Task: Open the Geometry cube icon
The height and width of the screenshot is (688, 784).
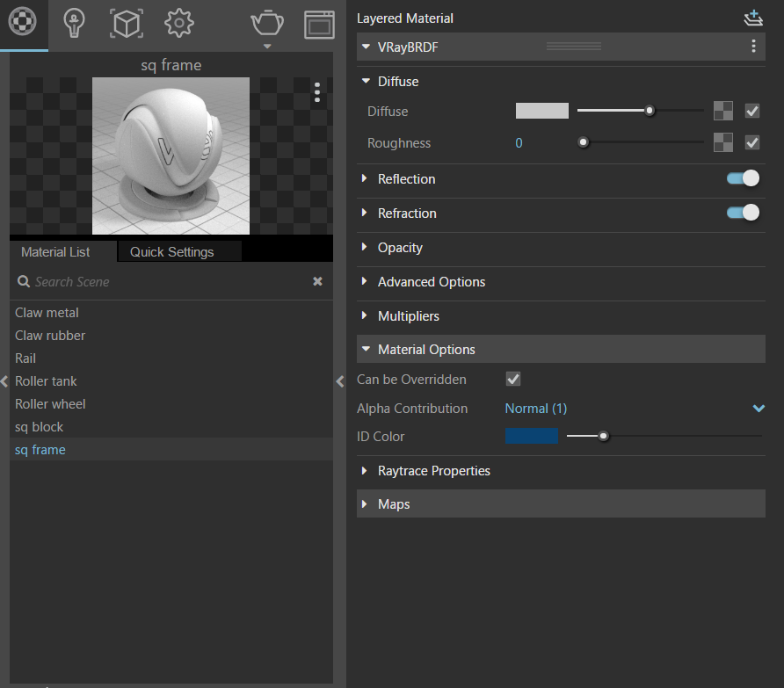Action: [x=127, y=23]
